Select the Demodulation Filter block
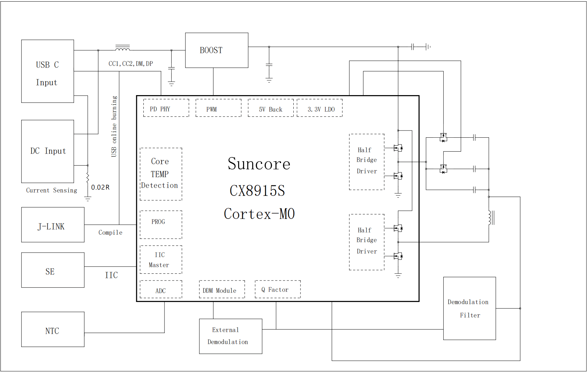This screenshot has width=588, height=373. pos(470,309)
